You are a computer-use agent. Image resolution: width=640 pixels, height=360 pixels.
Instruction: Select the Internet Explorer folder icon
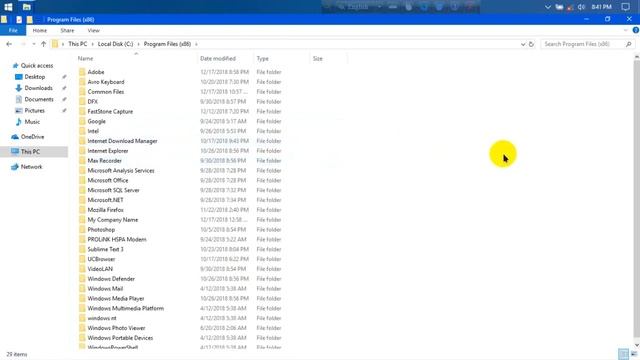tap(82, 151)
